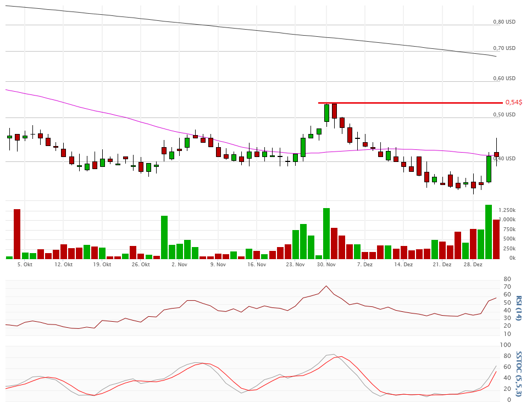The width and height of the screenshot is (532, 420).
Task: Click the tall red volume bar near 5. Okt
Action: [17, 234]
